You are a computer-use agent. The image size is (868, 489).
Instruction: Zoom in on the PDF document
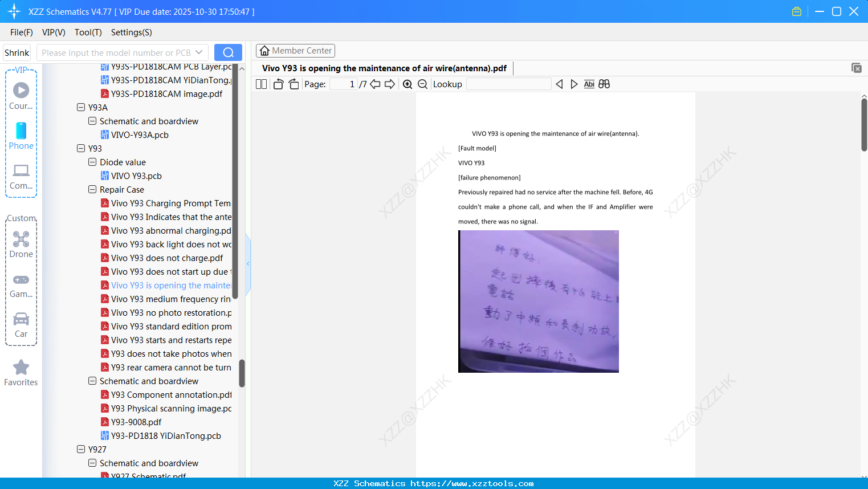(407, 84)
